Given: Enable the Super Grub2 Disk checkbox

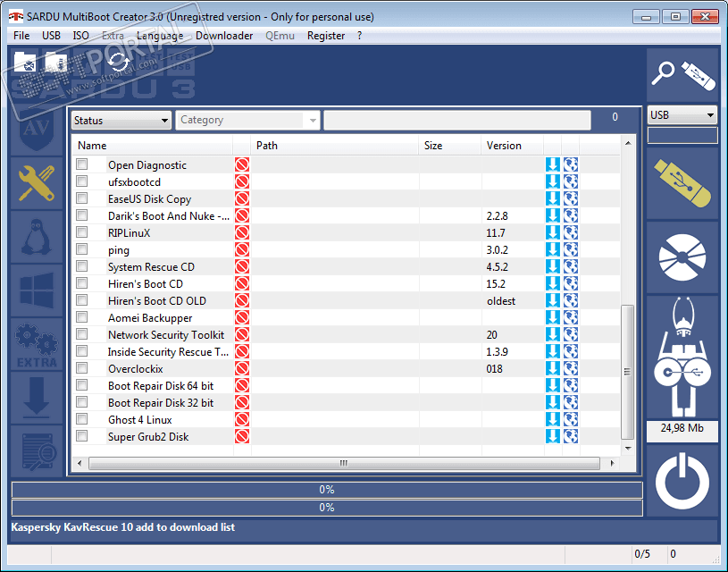Looking at the screenshot, I should click(x=82, y=436).
